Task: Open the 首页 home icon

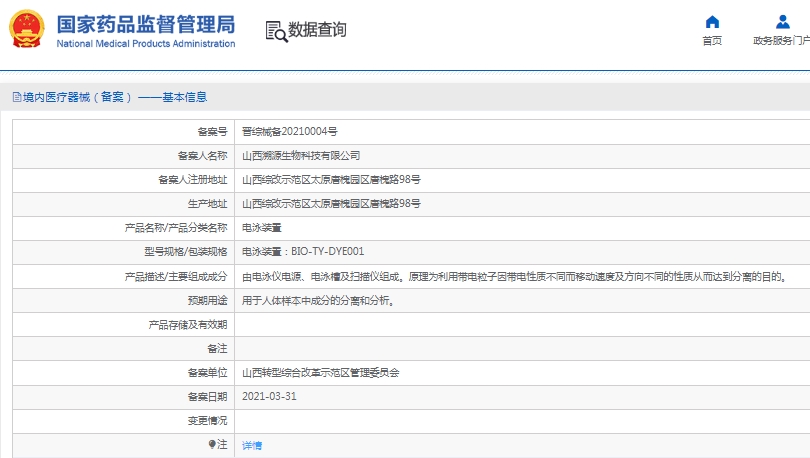Action: pos(712,22)
